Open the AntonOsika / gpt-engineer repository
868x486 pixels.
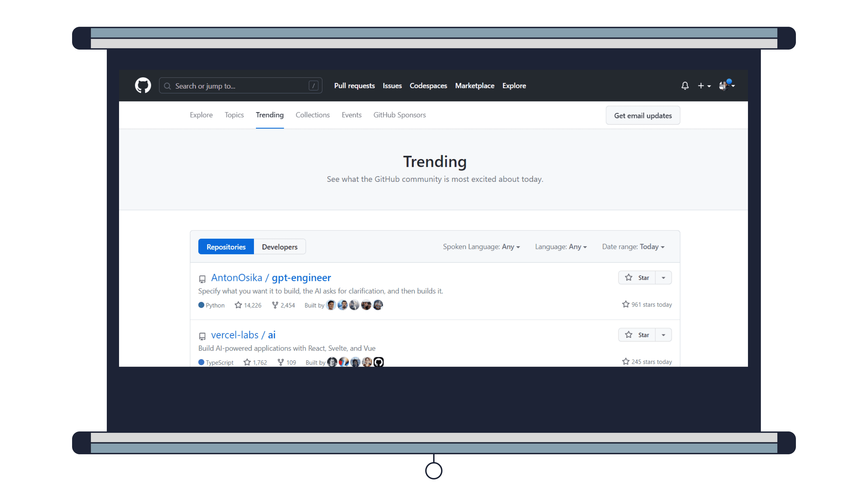pos(271,277)
